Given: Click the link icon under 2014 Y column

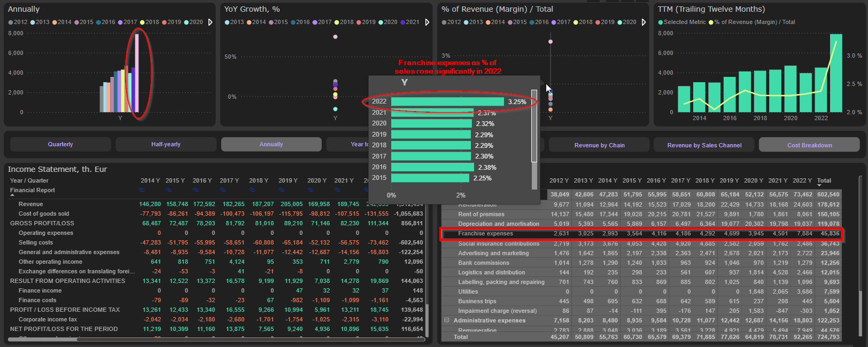Looking at the screenshot, I should 142,190.
